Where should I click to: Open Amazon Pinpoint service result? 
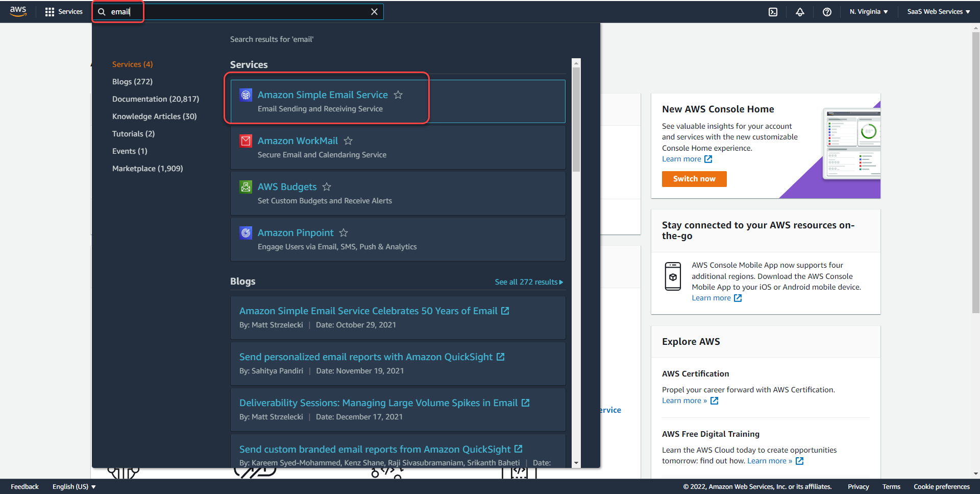[x=296, y=233]
